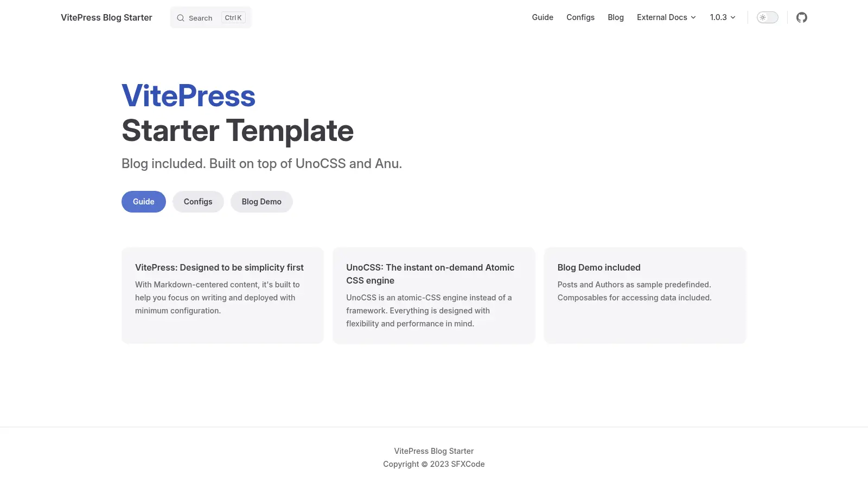Click the blue Guide hero button
The height and width of the screenshot is (488, 868).
(x=144, y=202)
